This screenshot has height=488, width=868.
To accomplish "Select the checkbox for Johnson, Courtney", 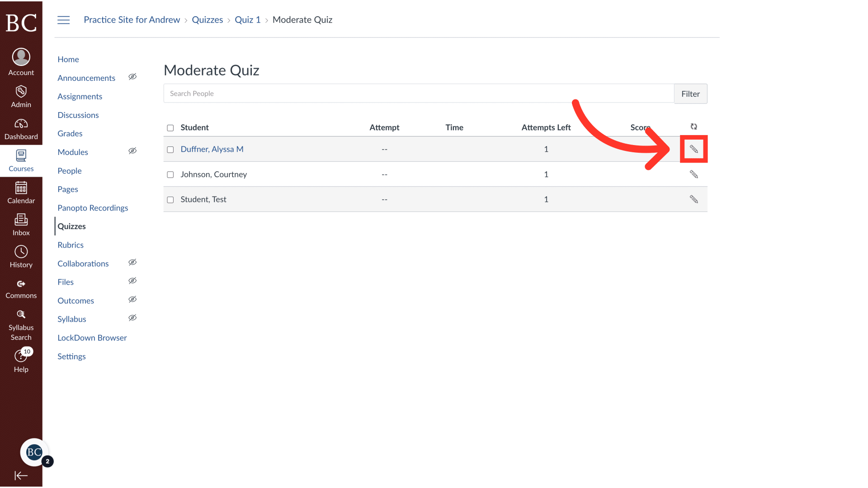I will pos(170,174).
